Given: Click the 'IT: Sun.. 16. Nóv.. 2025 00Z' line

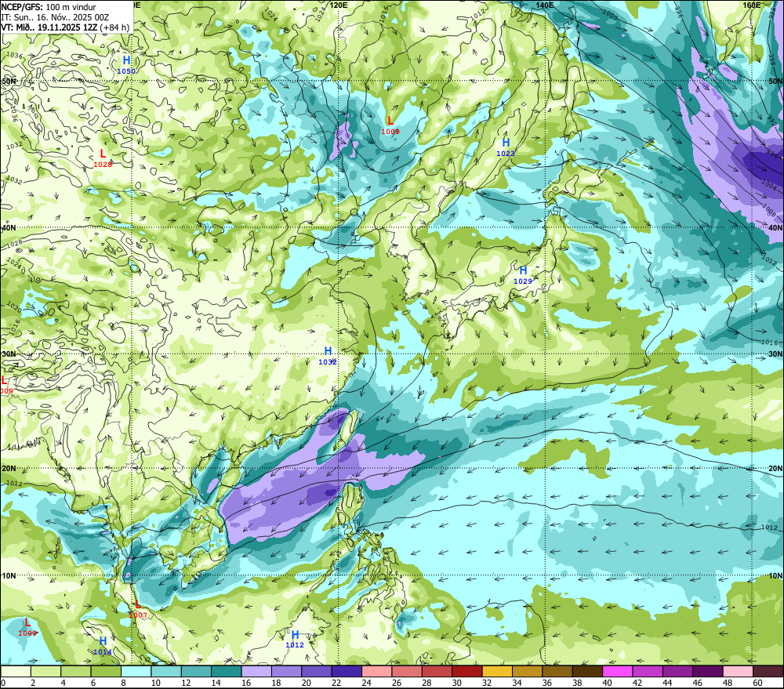Looking at the screenshot, I should click(55, 17).
